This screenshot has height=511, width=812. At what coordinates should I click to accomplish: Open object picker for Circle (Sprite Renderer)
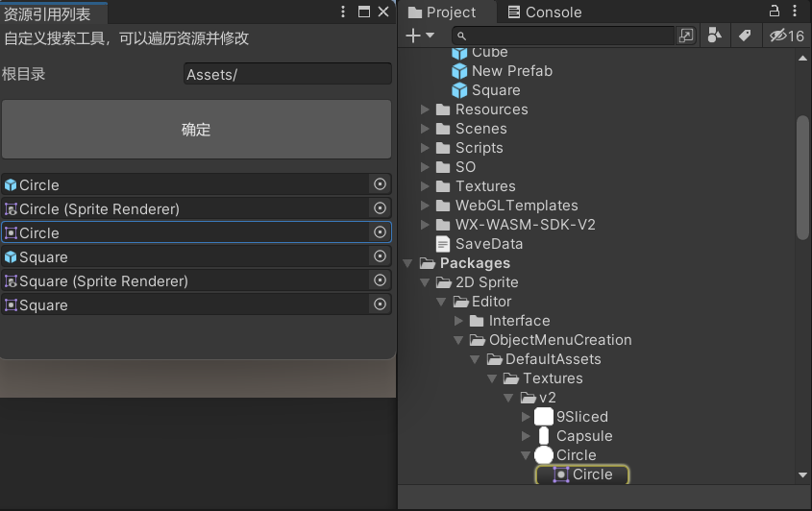[381, 208]
